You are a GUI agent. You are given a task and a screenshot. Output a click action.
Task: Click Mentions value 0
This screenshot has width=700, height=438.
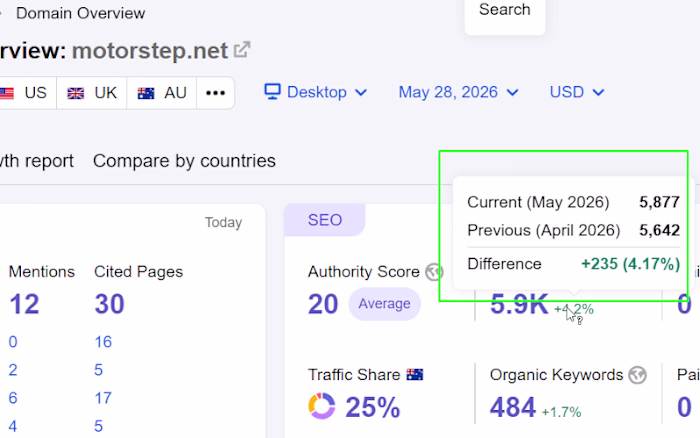point(13,342)
